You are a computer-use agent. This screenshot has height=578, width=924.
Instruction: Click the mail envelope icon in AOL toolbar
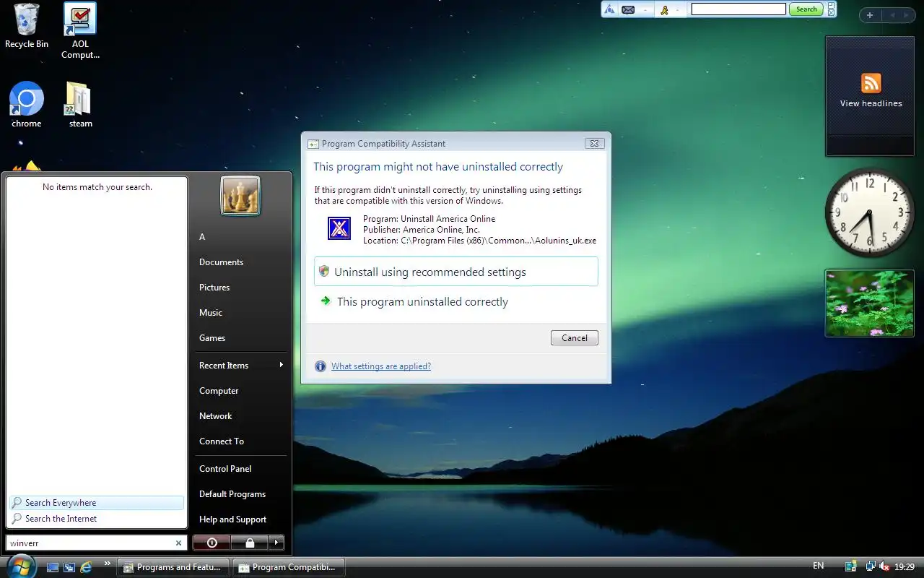628,9
